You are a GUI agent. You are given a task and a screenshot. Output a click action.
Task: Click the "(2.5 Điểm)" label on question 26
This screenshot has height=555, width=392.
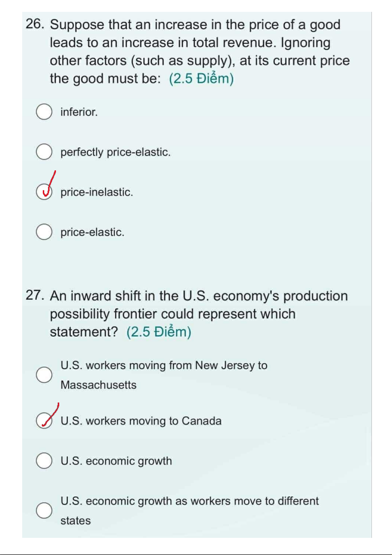click(x=201, y=79)
